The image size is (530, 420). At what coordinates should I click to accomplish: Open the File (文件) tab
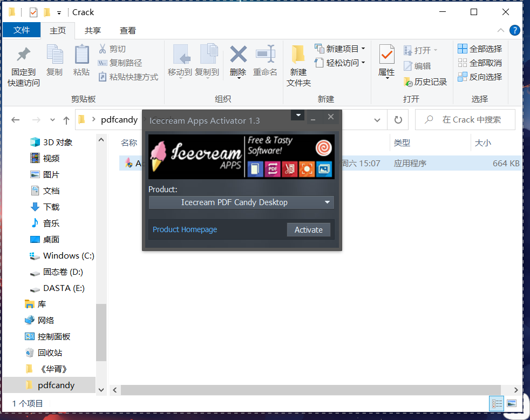[x=22, y=30]
